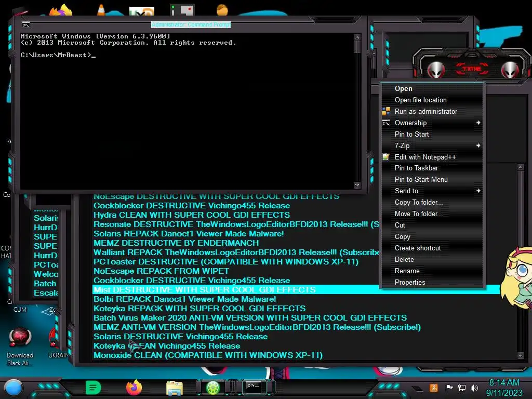The width and height of the screenshot is (532, 399).
Task: Click the left alien head icon in the red widget
Action: (x=436, y=70)
